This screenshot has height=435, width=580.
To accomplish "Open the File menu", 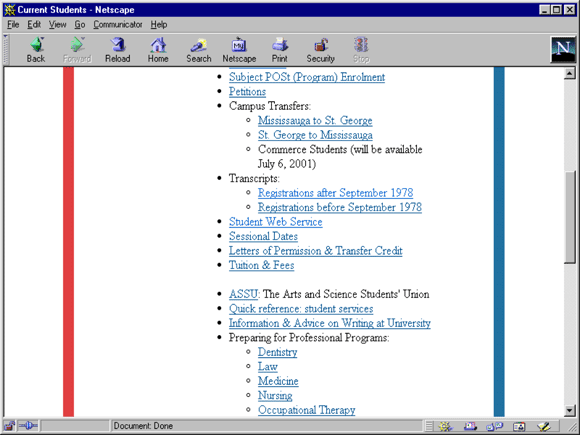I will [13, 24].
